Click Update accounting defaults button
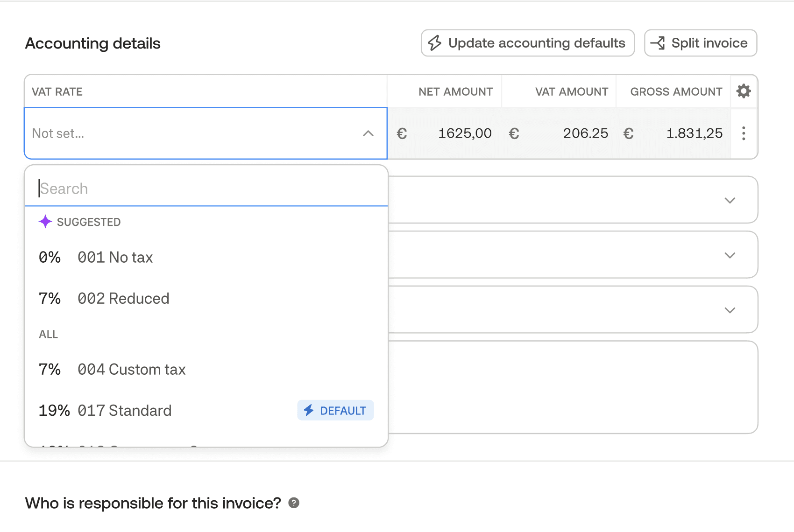Image resolution: width=794 pixels, height=532 pixels. [x=528, y=43]
